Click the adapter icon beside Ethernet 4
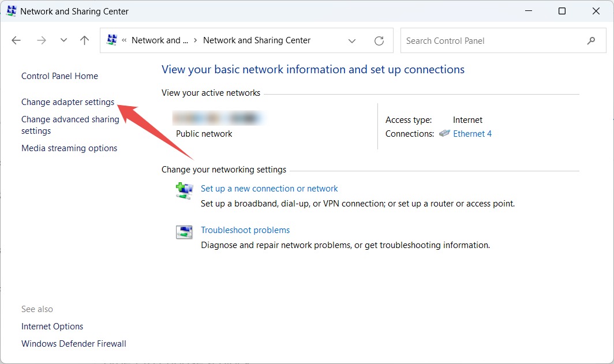The height and width of the screenshot is (364, 614). 444,133
